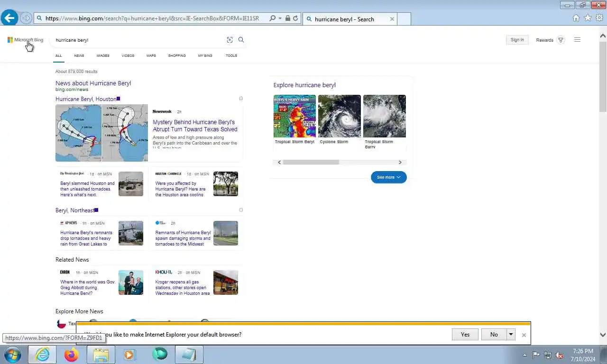
Task: Open the Bing hamburger menu
Action: click(577, 40)
